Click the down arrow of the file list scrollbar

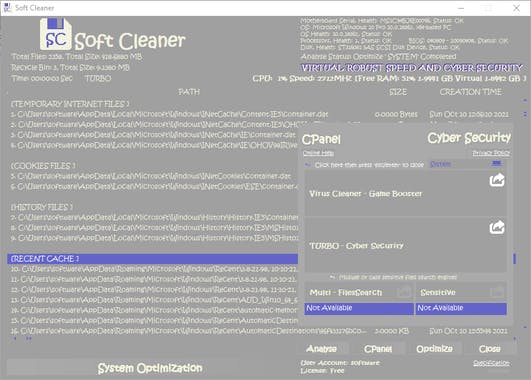(525, 327)
